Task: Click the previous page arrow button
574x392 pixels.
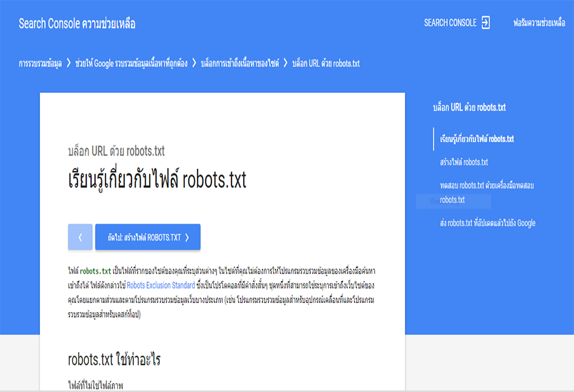Action: [x=80, y=237]
